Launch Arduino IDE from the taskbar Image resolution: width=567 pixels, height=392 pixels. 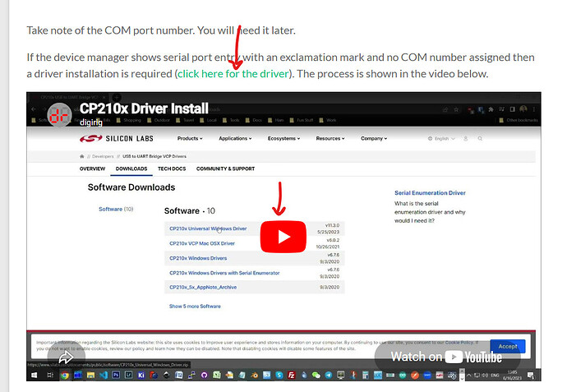(403, 376)
